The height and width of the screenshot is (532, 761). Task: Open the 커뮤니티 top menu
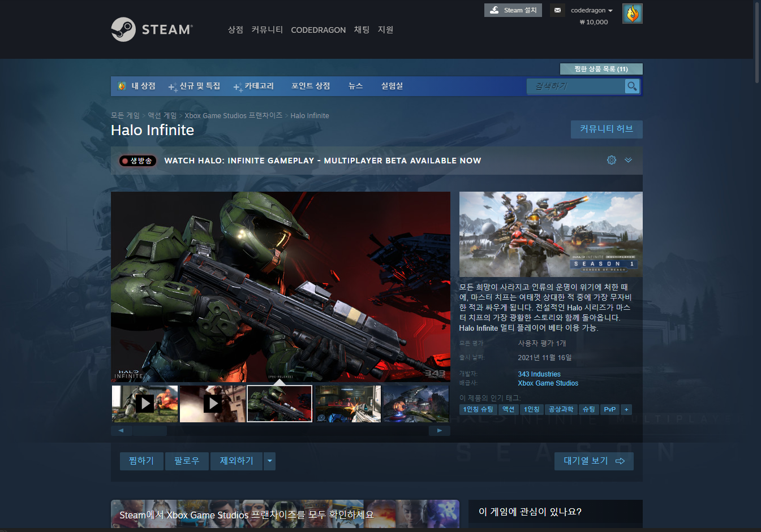(x=267, y=29)
